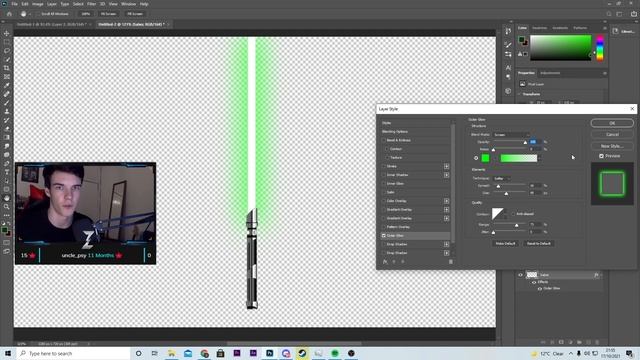This screenshot has width=640, height=360.
Task: Select the solid color radio button
Action: tap(476, 158)
